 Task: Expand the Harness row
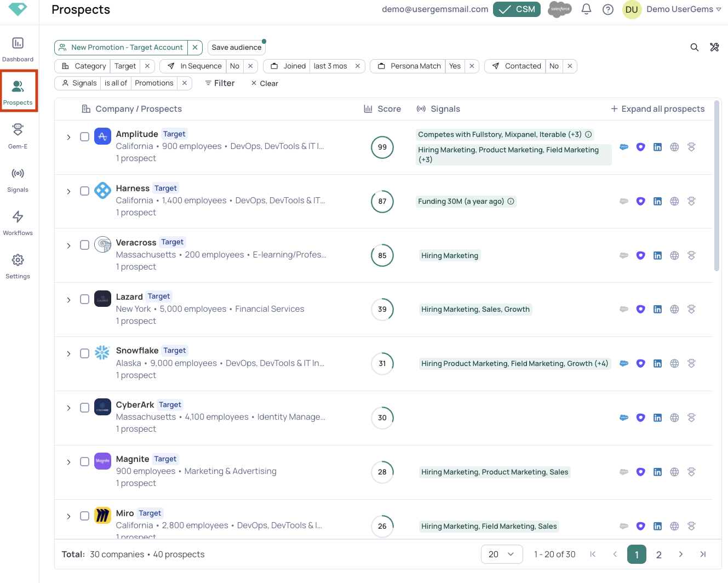pos(68,191)
